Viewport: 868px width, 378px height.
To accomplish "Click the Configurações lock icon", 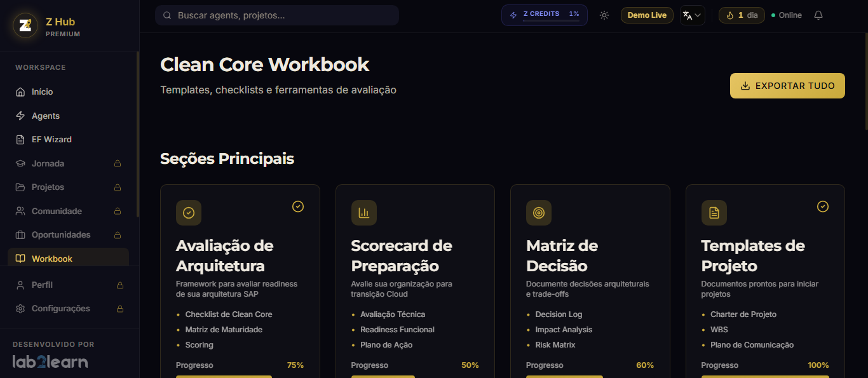I will pyautogui.click(x=120, y=309).
